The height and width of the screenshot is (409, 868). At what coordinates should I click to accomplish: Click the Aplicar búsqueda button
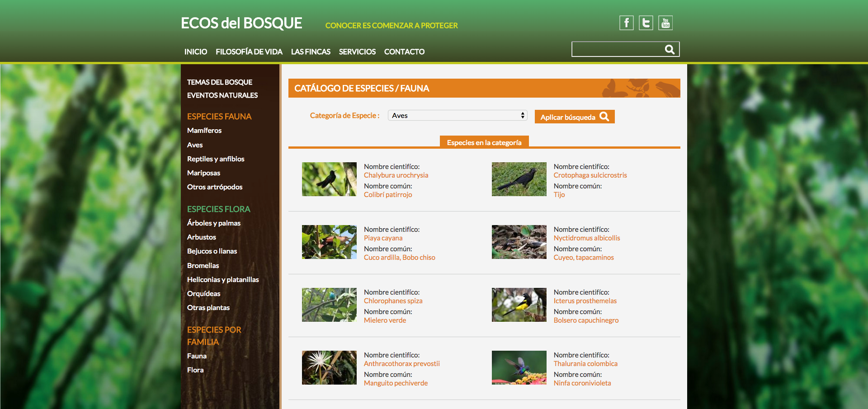(574, 117)
